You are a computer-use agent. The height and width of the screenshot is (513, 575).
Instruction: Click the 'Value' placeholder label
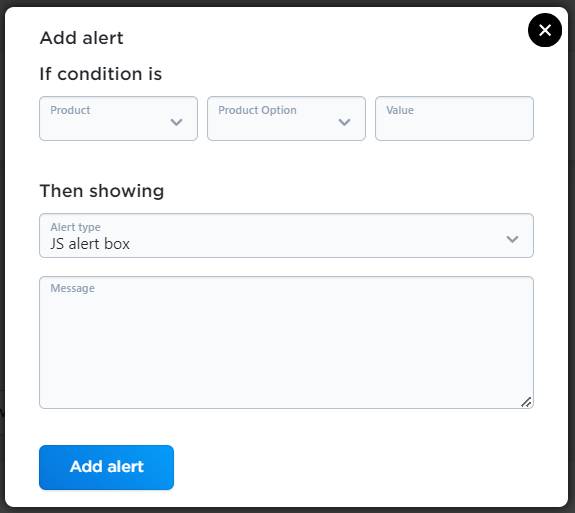point(400,110)
